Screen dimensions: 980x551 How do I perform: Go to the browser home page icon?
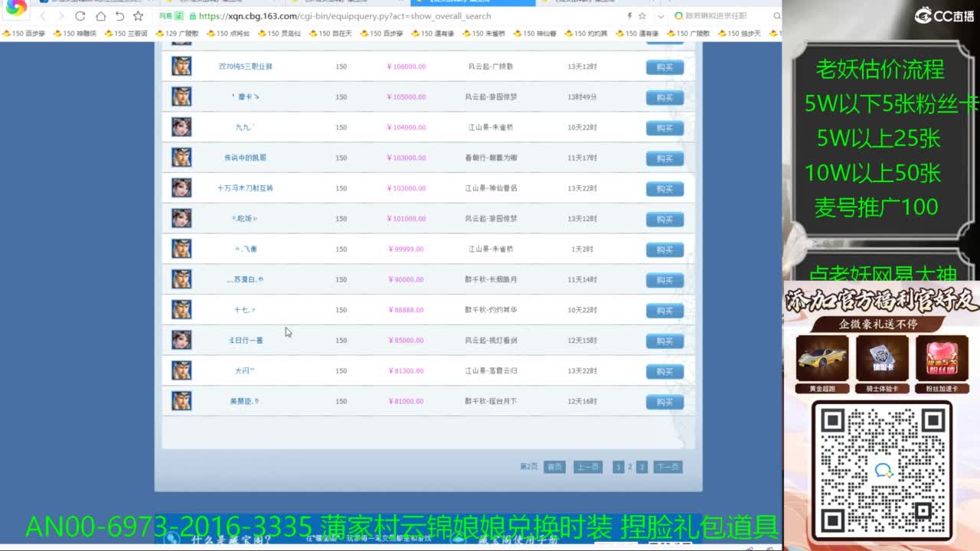pos(100,16)
